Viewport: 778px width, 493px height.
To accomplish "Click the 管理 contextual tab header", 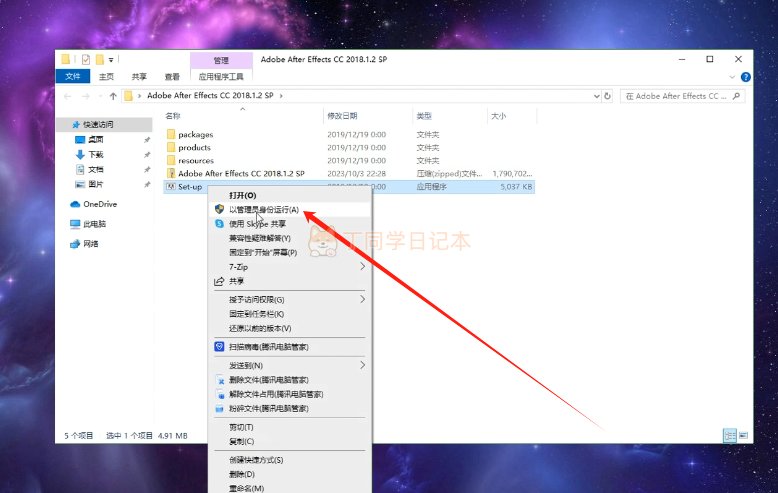I will click(x=221, y=61).
